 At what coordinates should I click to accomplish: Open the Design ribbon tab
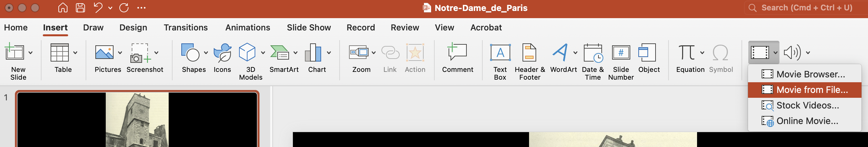click(x=133, y=28)
